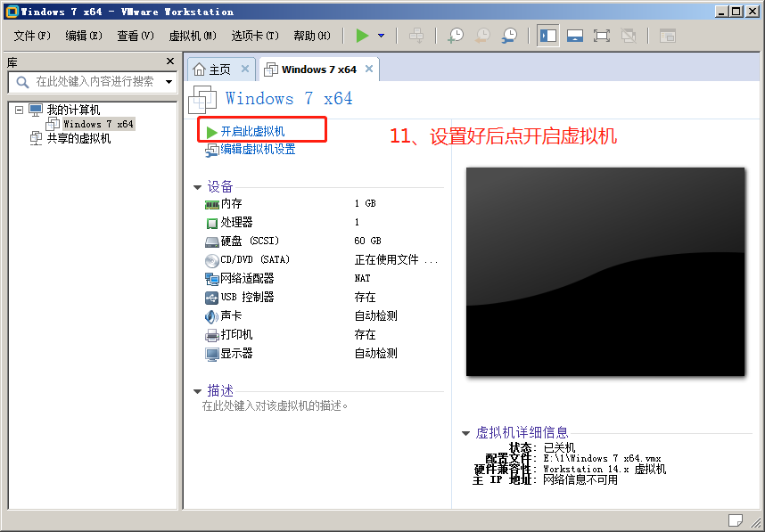Image resolution: width=765 pixels, height=532 pixels.
Task: Open the snapshot manager toolbar icon
Action: point(509,36)
